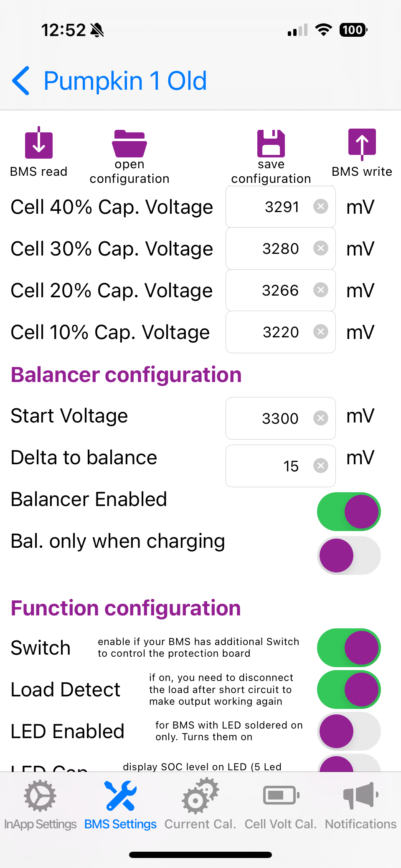Go to the Notifications tab
This screenshot has height=868, width=401.
click(x=361, y=804)
